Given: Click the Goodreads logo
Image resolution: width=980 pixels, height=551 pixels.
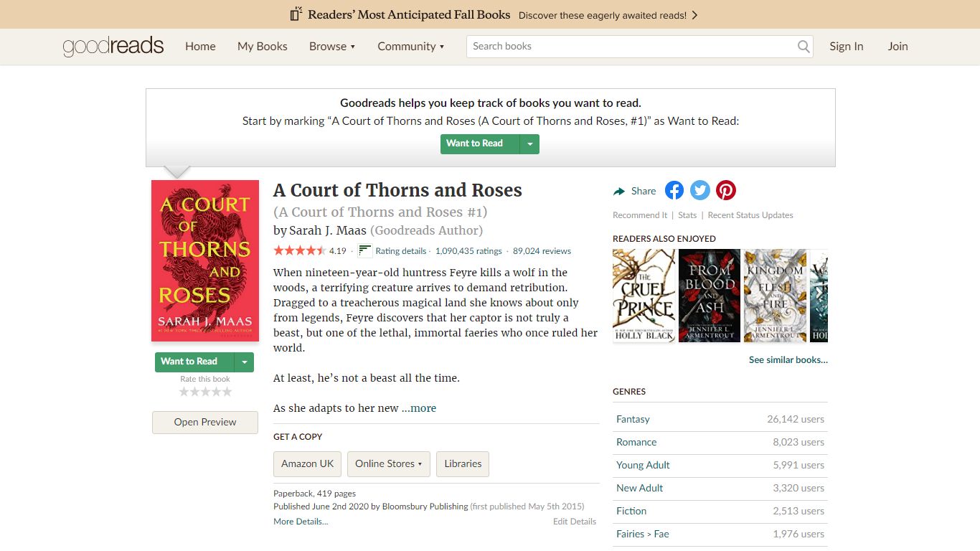Looking at the screenshot, I should click(x=113, y=47).
